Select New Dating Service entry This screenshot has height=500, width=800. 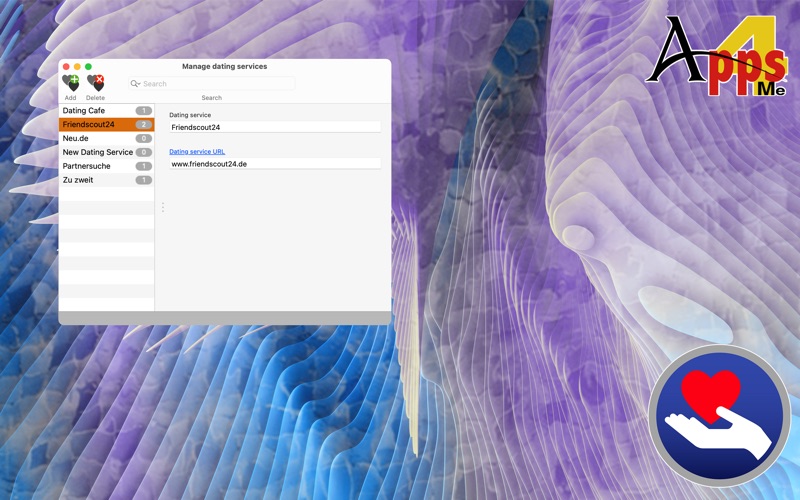click(107, 152)
